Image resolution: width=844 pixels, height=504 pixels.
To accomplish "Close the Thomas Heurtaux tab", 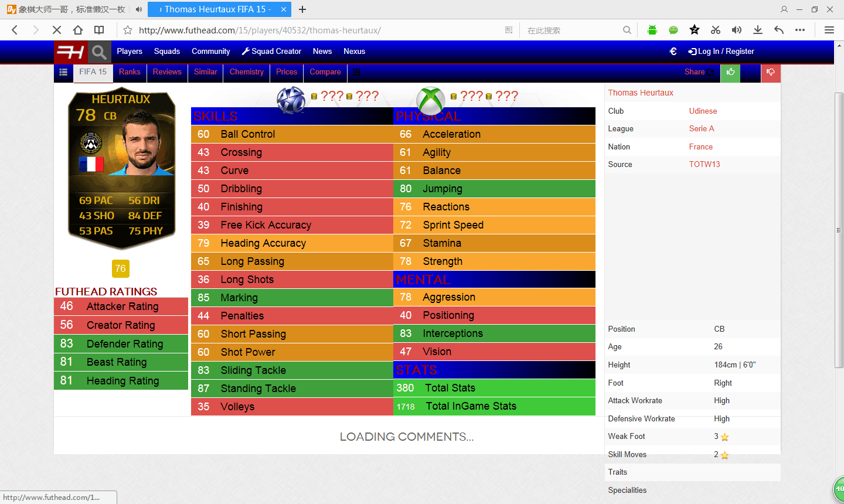I will 284,9.
